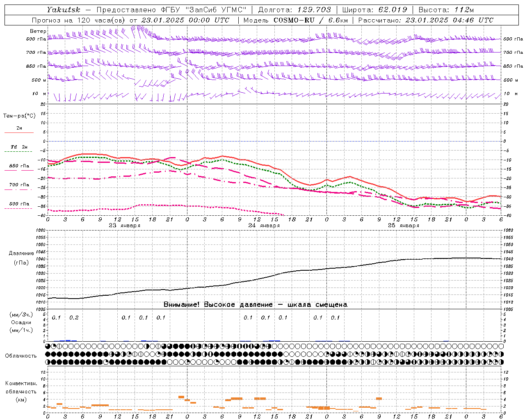The image size is (525, 420).
Task: Click the 500 м wind level label on left
Action: tap(39, 80)
